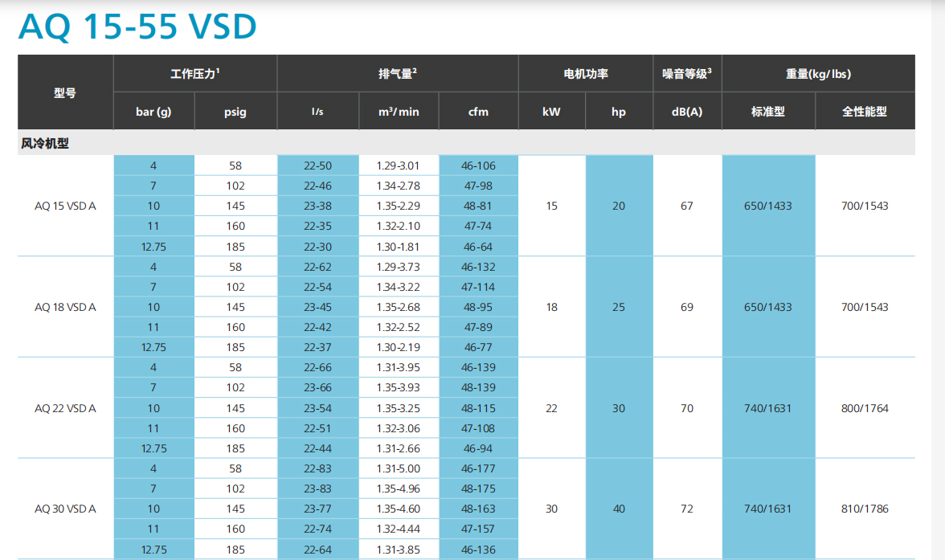Select the l/s value "22-44"
This screenshot has width=945, height=560.
(x=317, y=449)
